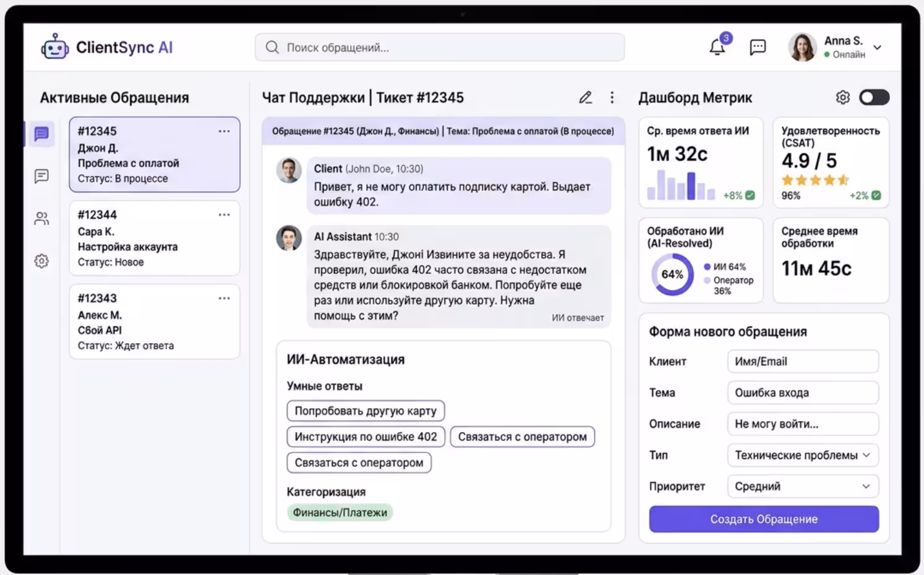Image resolution: width=924 pixels, height=575 pixels.
Task: Select ticket #12343 Сбой API in list
Action: coord(154,322)
